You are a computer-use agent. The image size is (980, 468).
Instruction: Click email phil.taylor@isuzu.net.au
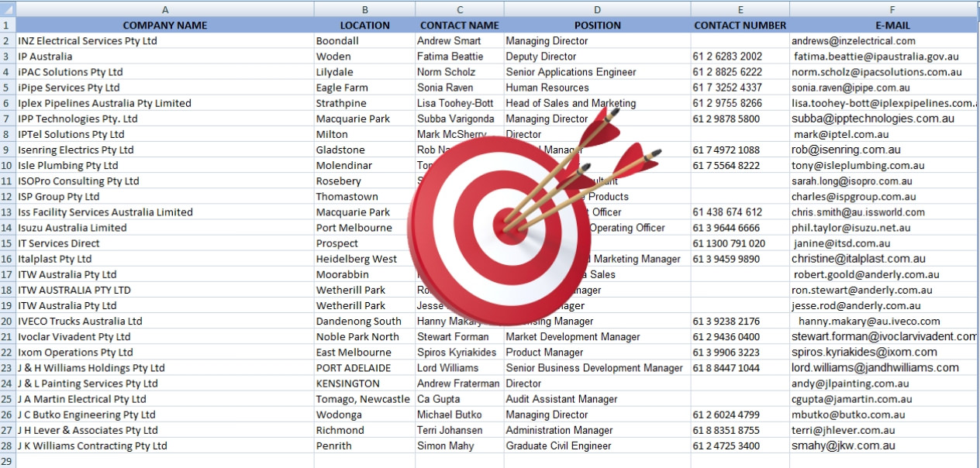pyautogui.click(x=885, y=228)
